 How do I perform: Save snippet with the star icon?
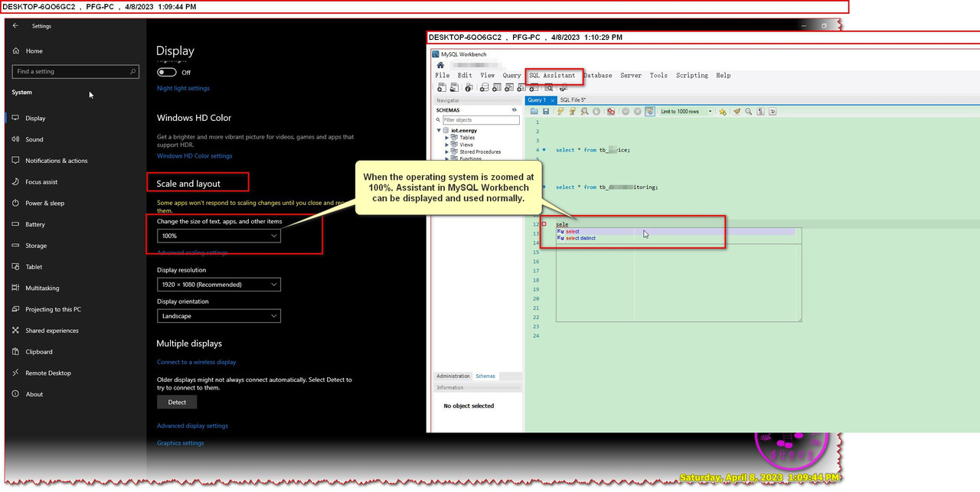tap(723, 112)
